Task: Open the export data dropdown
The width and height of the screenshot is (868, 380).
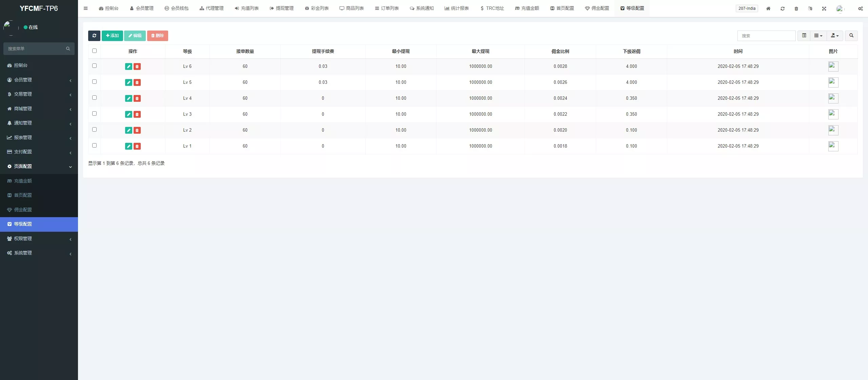Action: 835,36
